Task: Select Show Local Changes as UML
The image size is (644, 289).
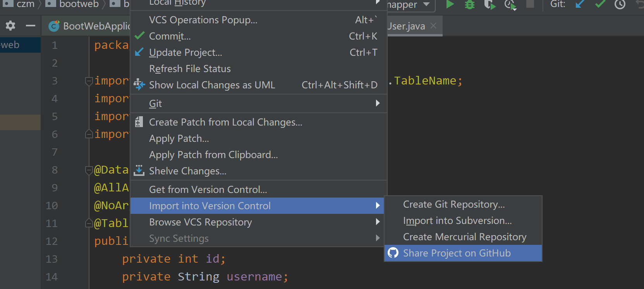Action: (259, 85)
